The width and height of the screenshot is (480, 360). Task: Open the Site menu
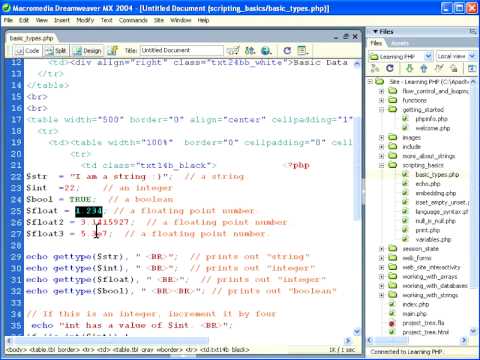[x=159, y=20]
